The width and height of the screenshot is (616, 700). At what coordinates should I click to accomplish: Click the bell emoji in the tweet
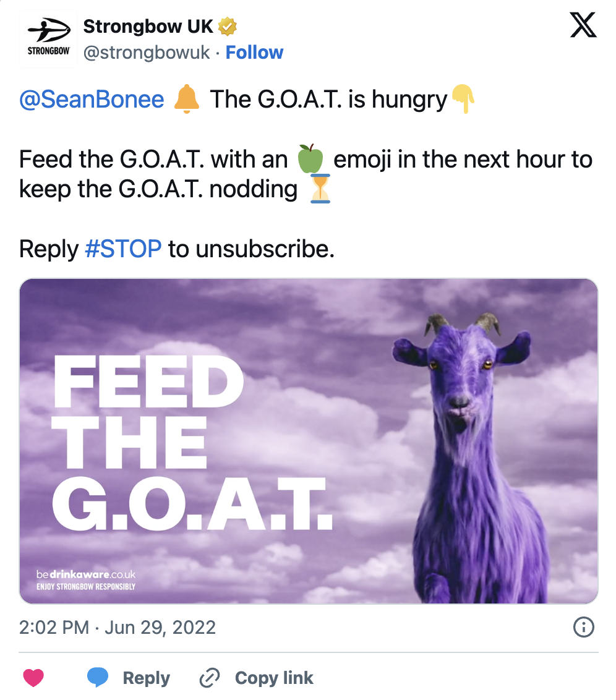click(x=187, y=99)
